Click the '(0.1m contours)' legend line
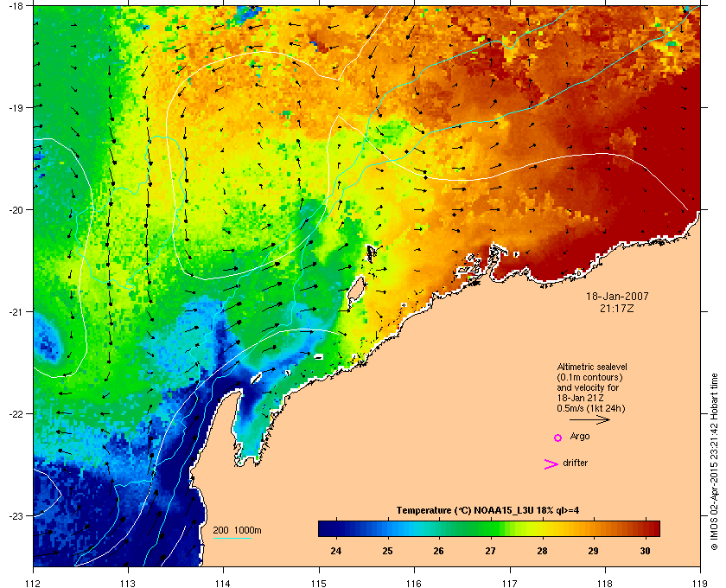 [589, 377]
